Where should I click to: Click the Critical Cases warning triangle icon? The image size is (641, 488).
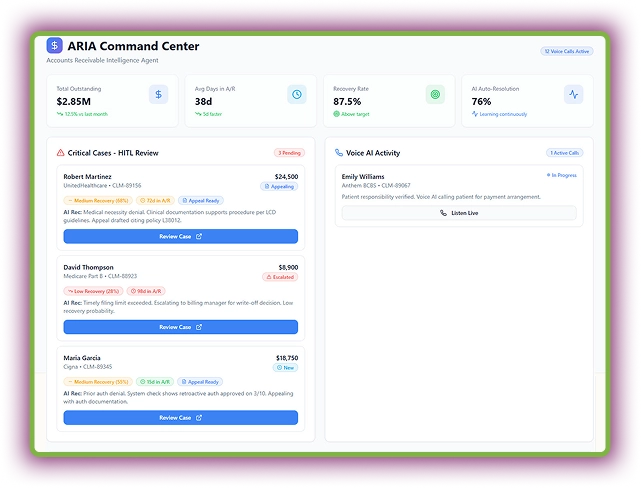(x=60, y=153)
